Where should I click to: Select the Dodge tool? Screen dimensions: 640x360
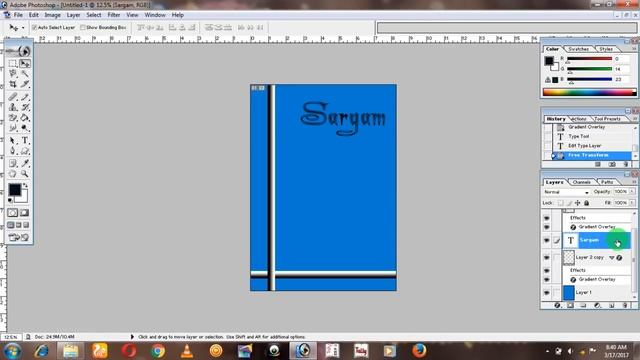point(25,128)
